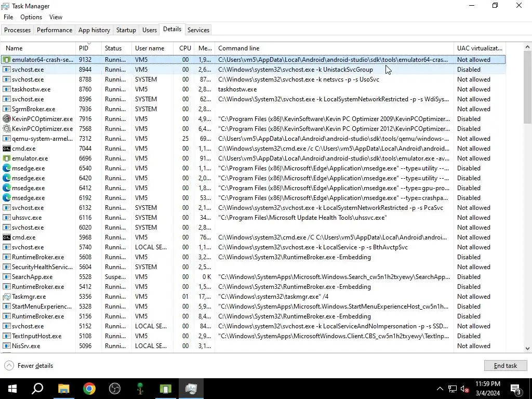The height and width of the screenshot is (399, 532).
Task: Open the Android emulator taskbar icon
Action: tap(166, 389)
